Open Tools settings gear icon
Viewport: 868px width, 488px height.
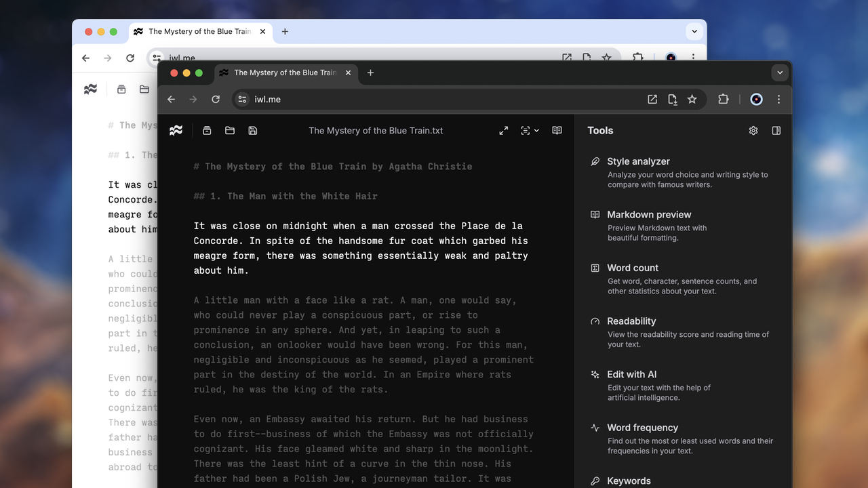click(x=753, y=130)
